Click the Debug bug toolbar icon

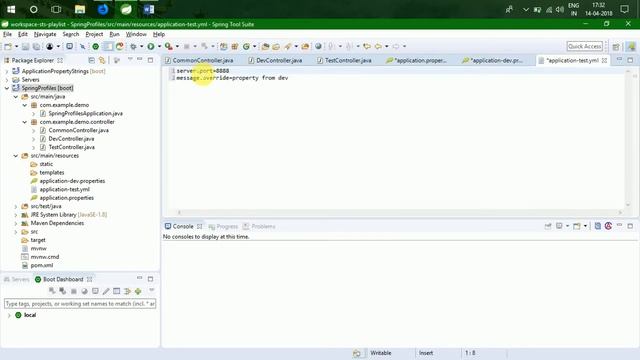[133, 47]
